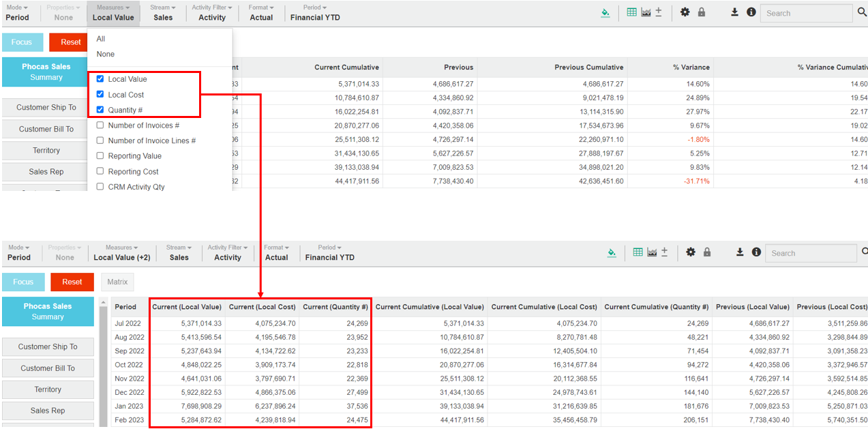Image resolution: width=868 pixels, height=429 pixels.
Task: Enable the Number of Invoices # checkbox
Action: (100, 125)
